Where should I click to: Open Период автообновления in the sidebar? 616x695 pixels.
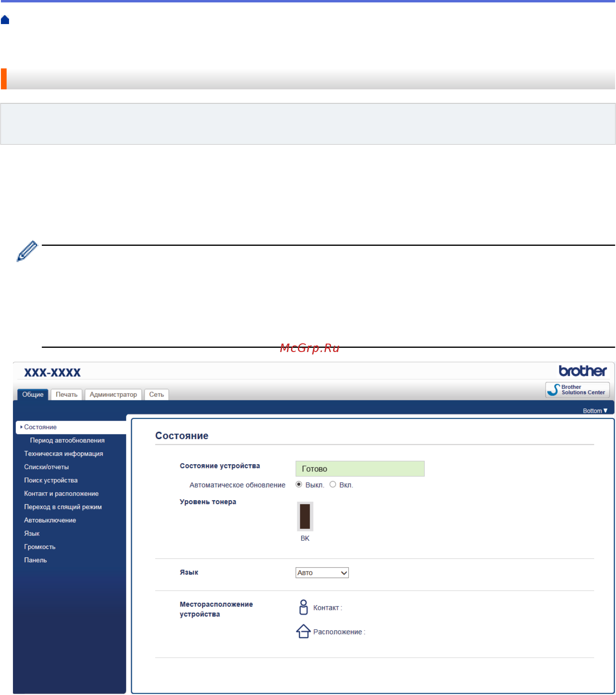[x=67, y=440]
